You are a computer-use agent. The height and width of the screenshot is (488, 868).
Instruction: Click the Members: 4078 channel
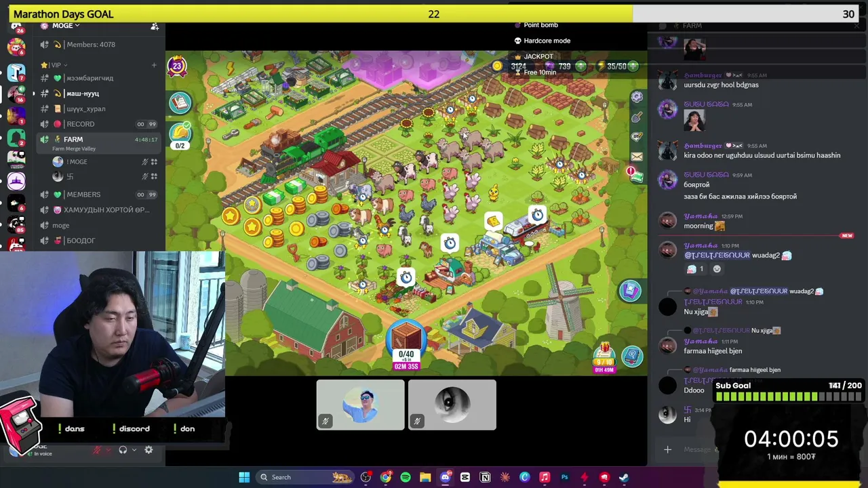click(x=96, y=45)
